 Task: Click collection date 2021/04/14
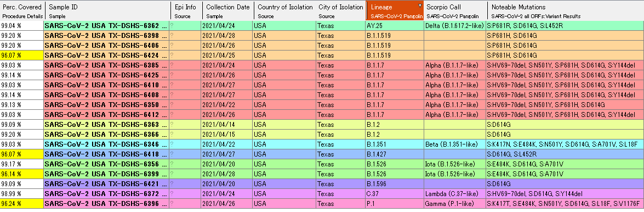tap(227, 124)
